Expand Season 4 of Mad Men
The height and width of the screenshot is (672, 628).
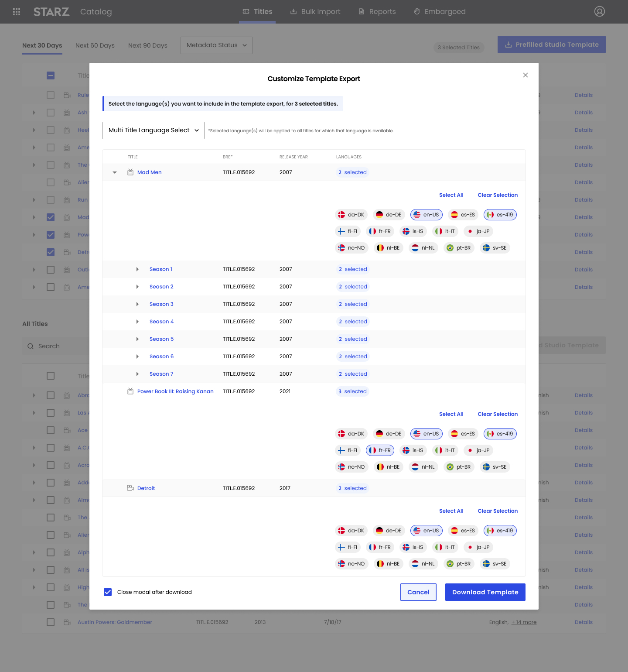(137, 322)
